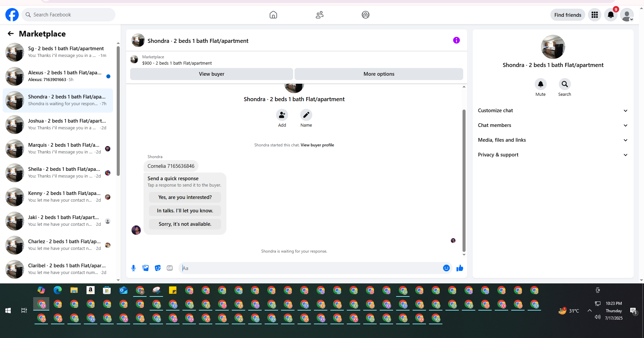Open the Sg conversation
Image resolution: width=644 pixels, height=338 pixels.
58,52
